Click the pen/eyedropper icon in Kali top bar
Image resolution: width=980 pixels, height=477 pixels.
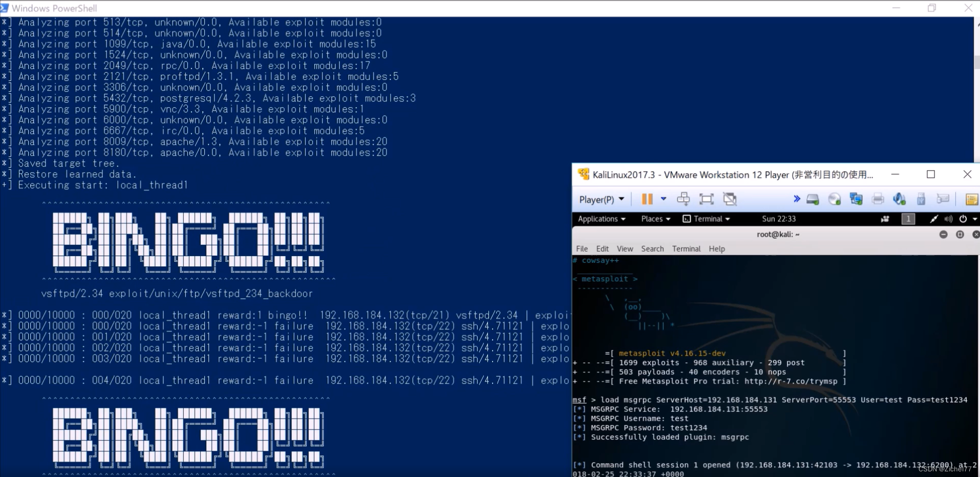tap(934, 219)
